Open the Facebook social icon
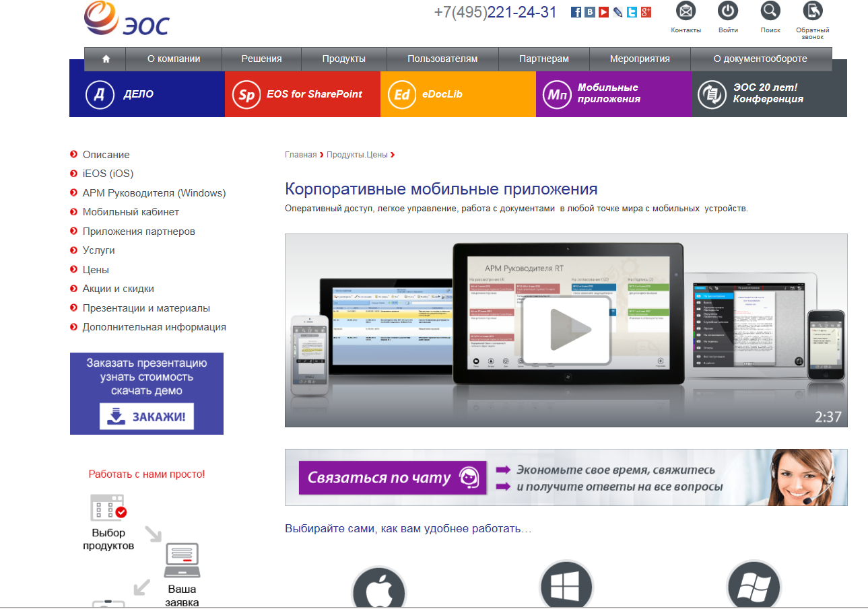The height and width of the screenshot is (609, 868). point(576,11)
